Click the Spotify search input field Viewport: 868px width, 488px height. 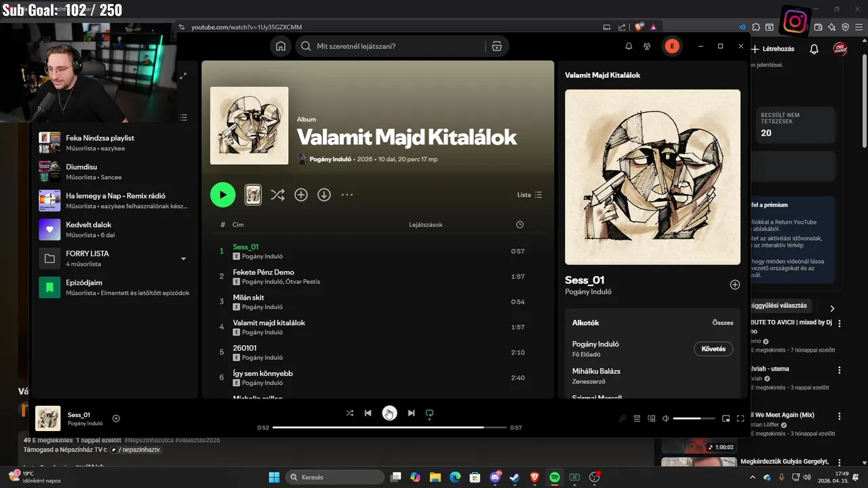[400, 46]
